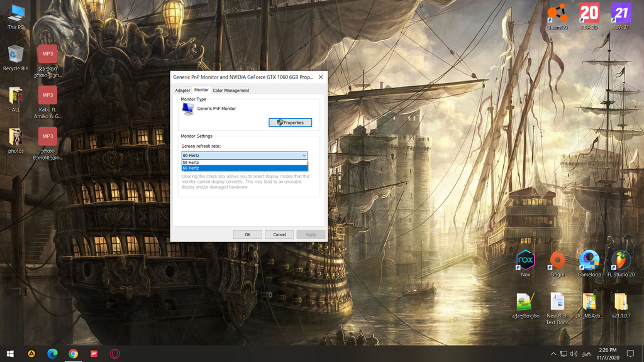644x362 pixels.
Task: Select the Recycle Bin icon
Action: pyautogui.click(x=16, y=58)
